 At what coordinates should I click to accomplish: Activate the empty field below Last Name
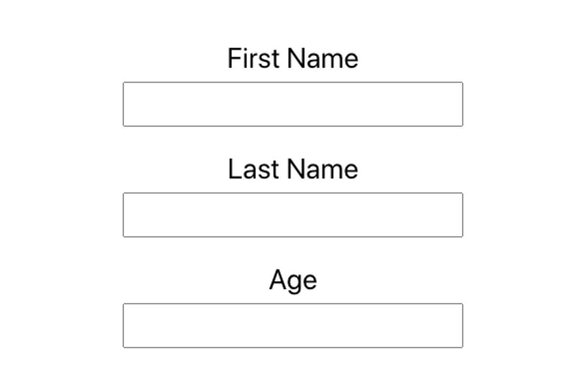(x=293, y=215)
